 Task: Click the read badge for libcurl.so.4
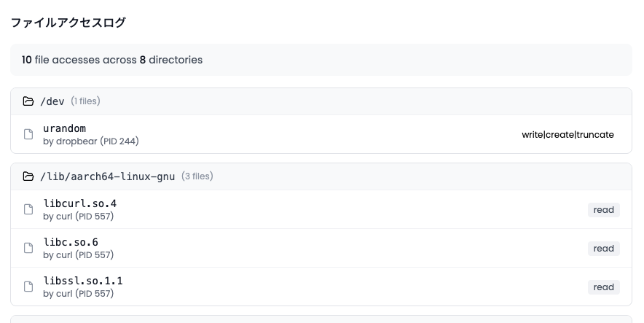603,210
